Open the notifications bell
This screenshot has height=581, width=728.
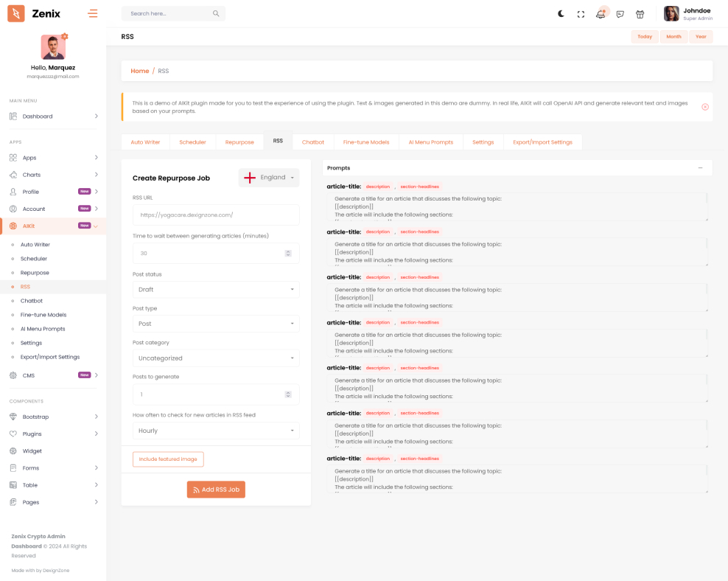click(x=601, y=14)
